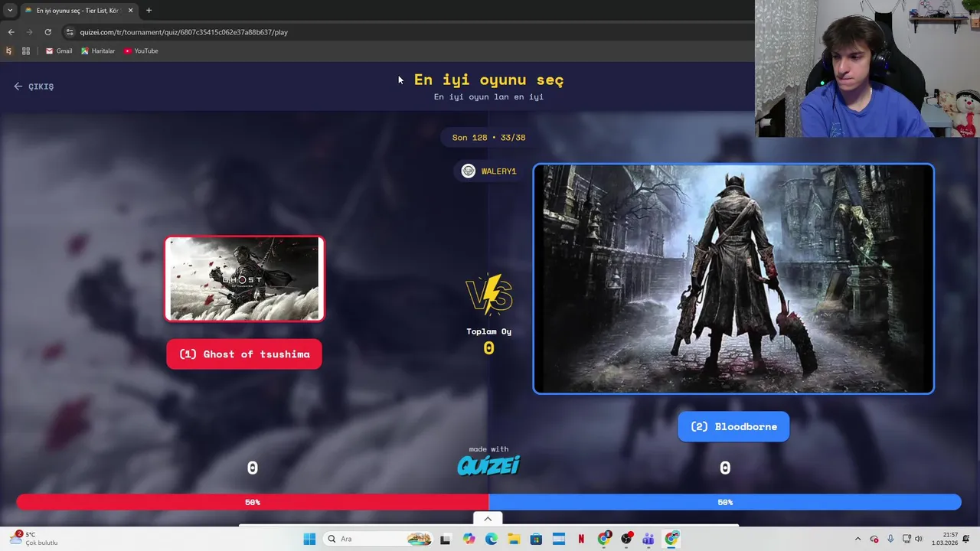Open File Explorer from the taskbar
980x551 pixels.
[x=514, y=539]
